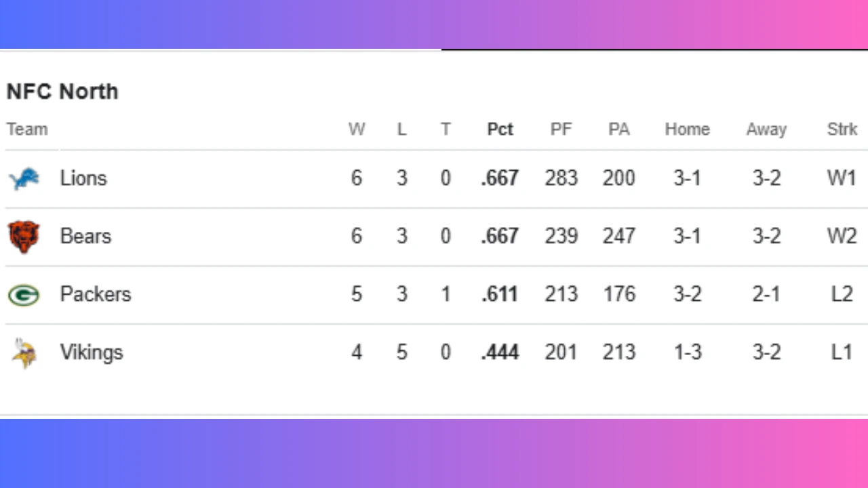This screenshot has height=488, width=868.
Task: Click the Vikings team logo
Action: point(24,352)
